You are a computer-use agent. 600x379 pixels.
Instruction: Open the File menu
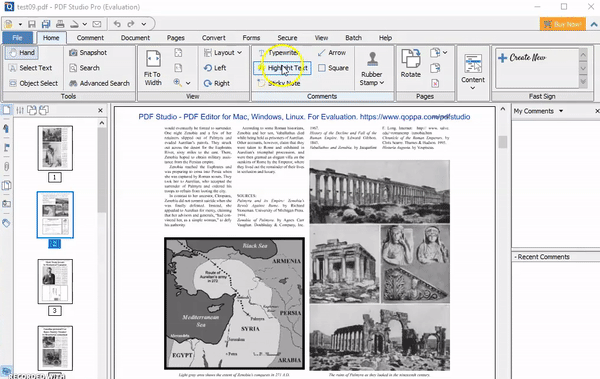tap(17, 38)
